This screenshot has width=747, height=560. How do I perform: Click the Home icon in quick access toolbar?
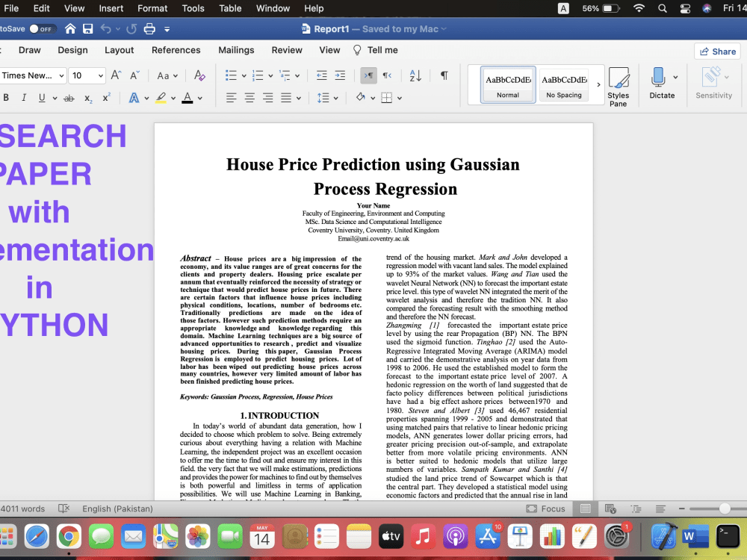pyautogui.click(x=70, y=29)
